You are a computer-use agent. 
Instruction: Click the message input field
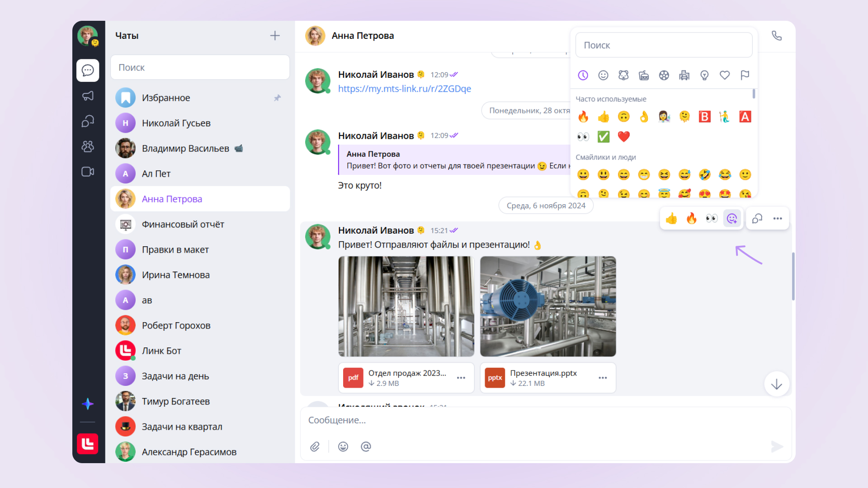tap(546, 420)
